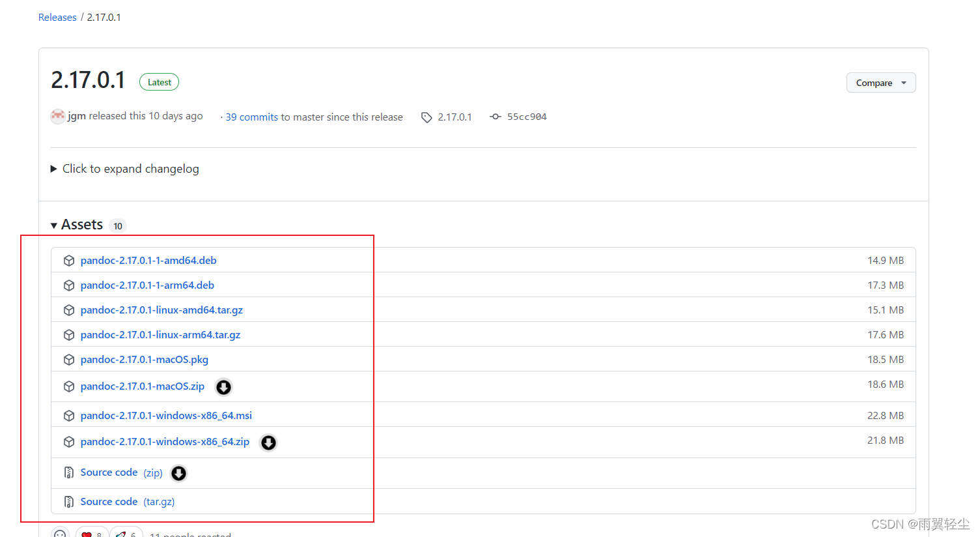
Task: Download pandoc-2.17.0.1-linux-amd64.tar.gz
Action: (x=161, y=310)
